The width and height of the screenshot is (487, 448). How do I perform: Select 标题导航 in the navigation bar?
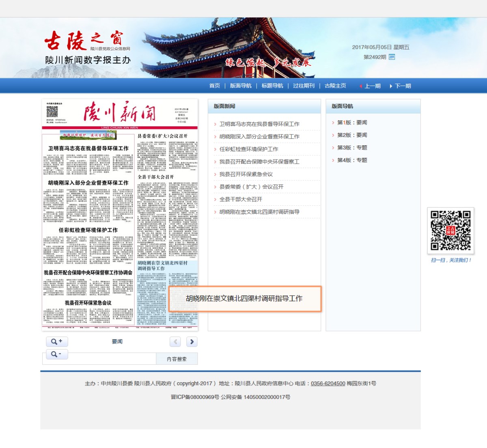(x=272, y=86)
